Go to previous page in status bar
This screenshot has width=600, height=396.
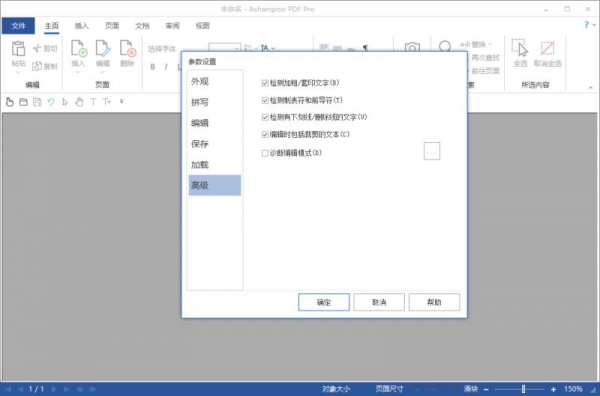point(20,389)
